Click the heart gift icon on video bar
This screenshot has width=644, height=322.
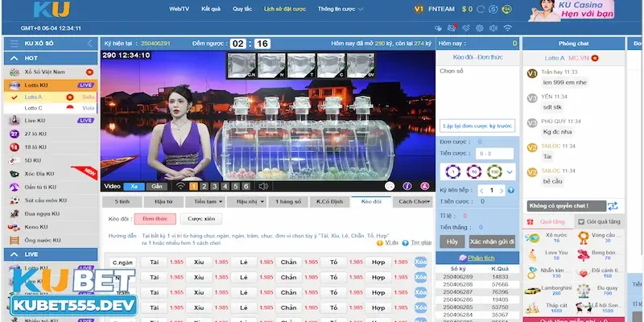pos(390,186)
